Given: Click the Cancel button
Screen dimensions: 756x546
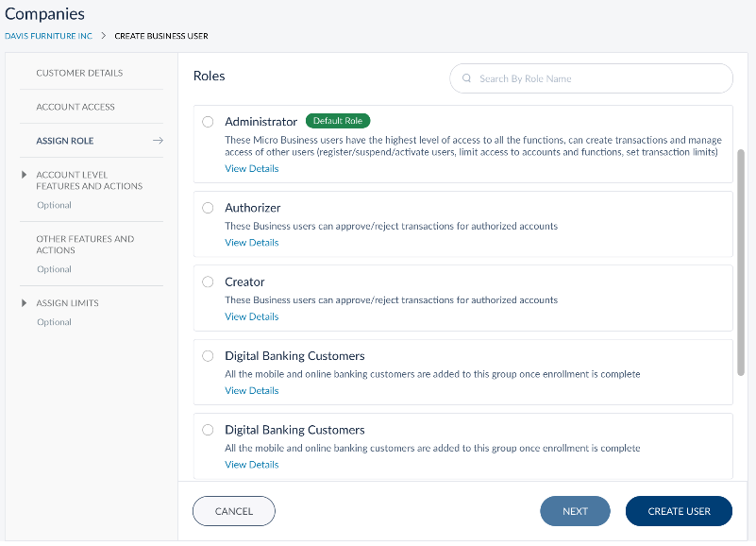Looking at the screenshot, I should (x=234, y=511).
